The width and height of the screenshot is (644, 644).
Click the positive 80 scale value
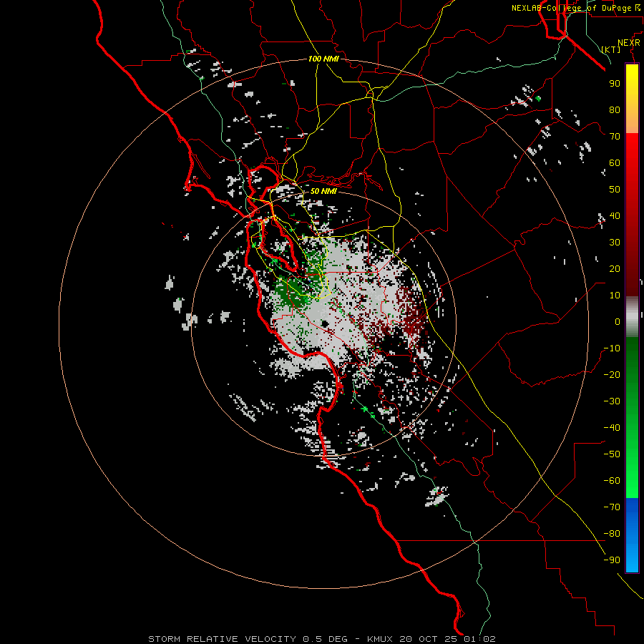point(615,109)
